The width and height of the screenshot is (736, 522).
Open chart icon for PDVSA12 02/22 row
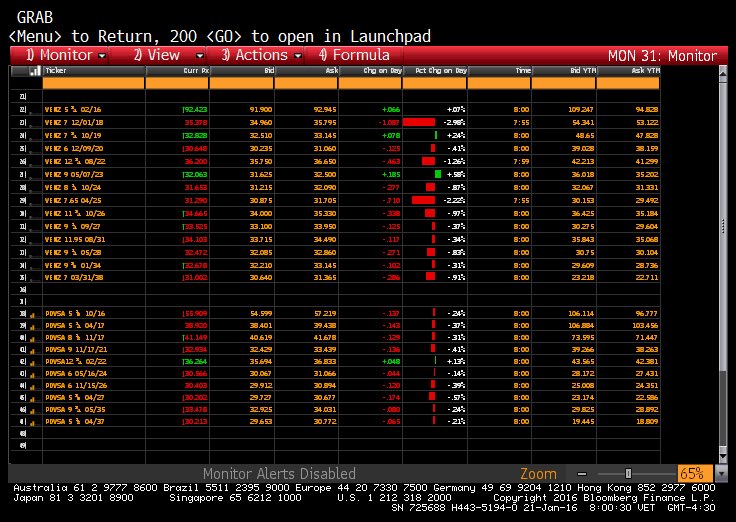click(33, 363)
